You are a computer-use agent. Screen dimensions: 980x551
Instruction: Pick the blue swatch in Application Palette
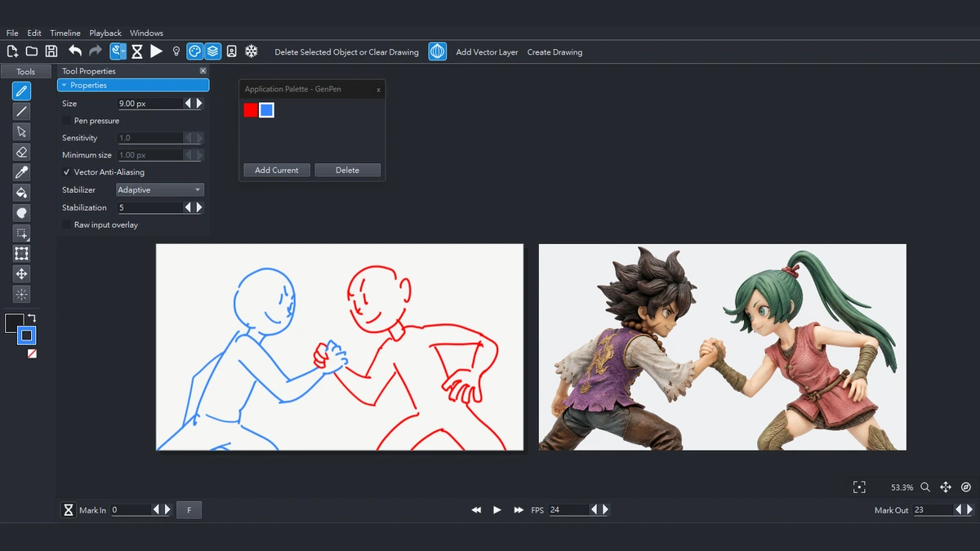266,110
